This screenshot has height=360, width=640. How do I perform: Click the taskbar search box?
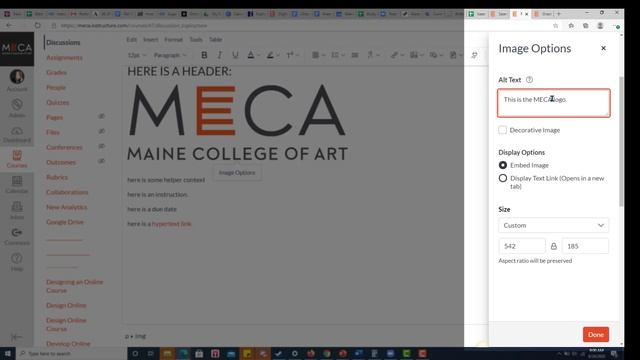pyautogui.click(x=71, y=353)
